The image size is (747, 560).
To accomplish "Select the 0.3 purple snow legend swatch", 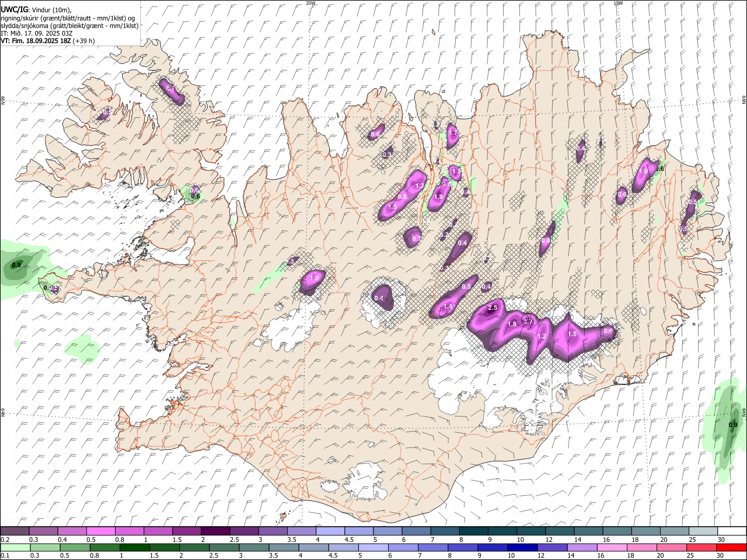I will [x=43, y=531].
